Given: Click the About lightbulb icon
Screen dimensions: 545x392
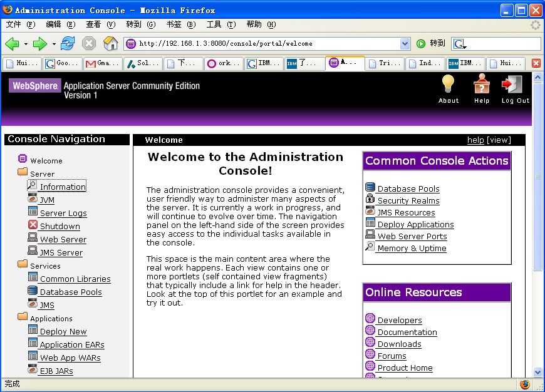Looking at the screenshot, I should [x=448, y=84].
